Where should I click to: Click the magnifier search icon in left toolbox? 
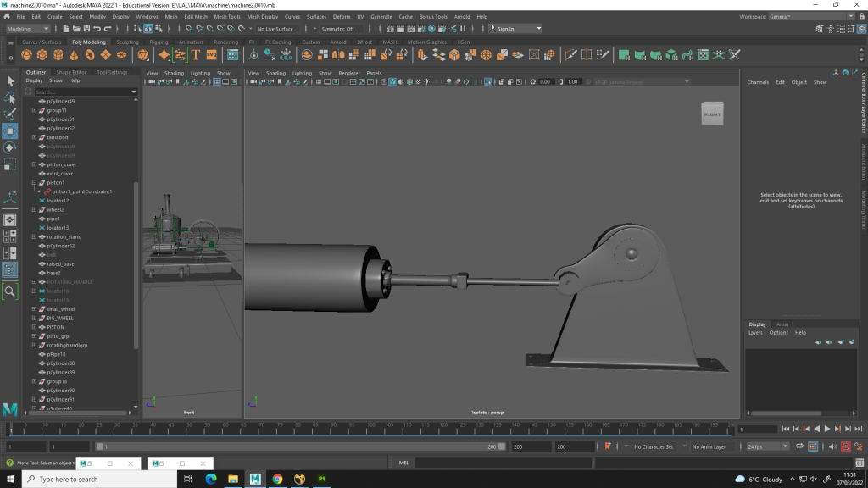[10, 291]
